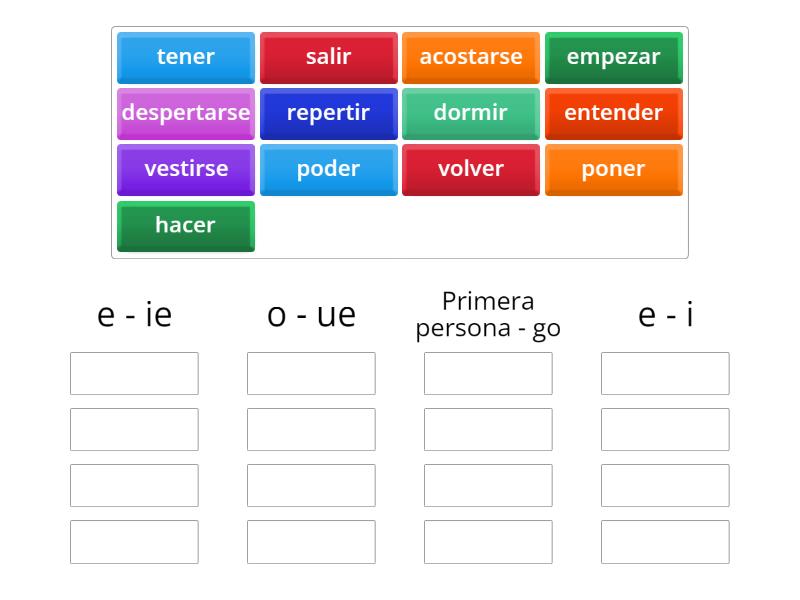The height and width of the screenshot is (600, 800).
Task: Click the top slot under 'Primera persona - go'
Action: click(489, 373)
